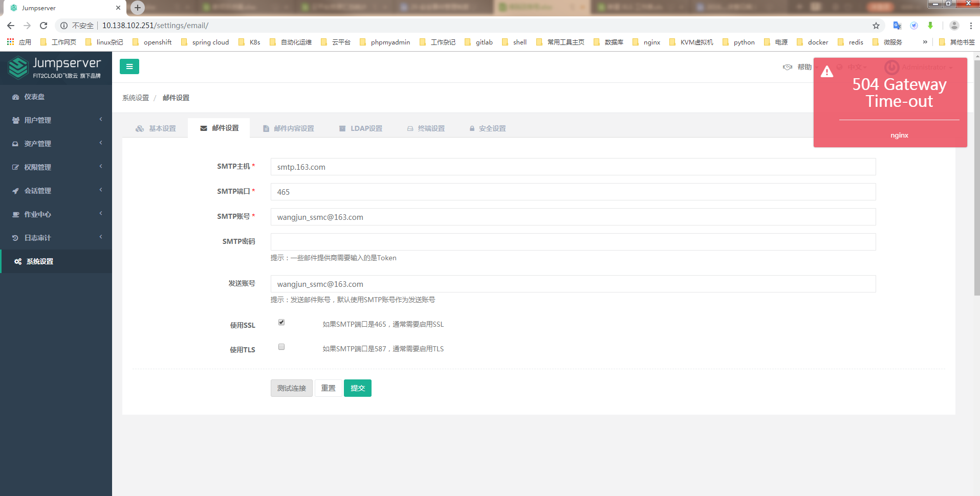The width and height of the screenshot is (980, 496).
Task: Open the Chrome profile avatar icon
Action: (x=954, y=26)
